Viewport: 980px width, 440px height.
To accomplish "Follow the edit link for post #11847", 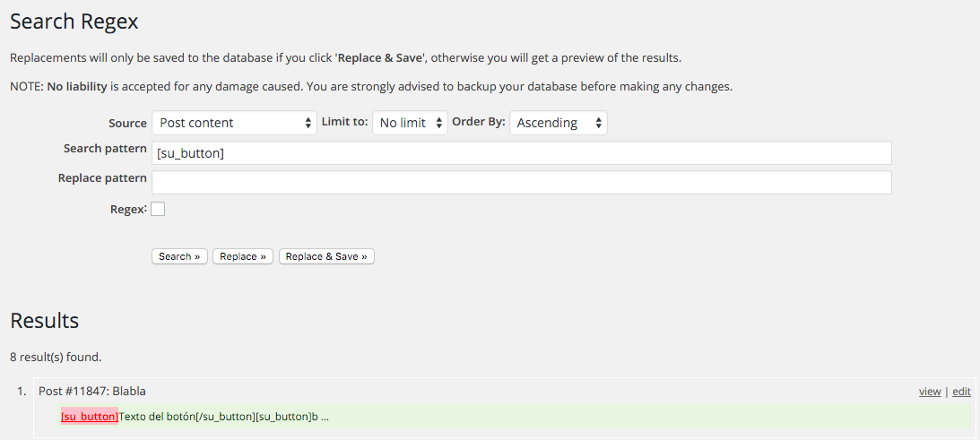I will pyautogui.click(x=961, y=392).
